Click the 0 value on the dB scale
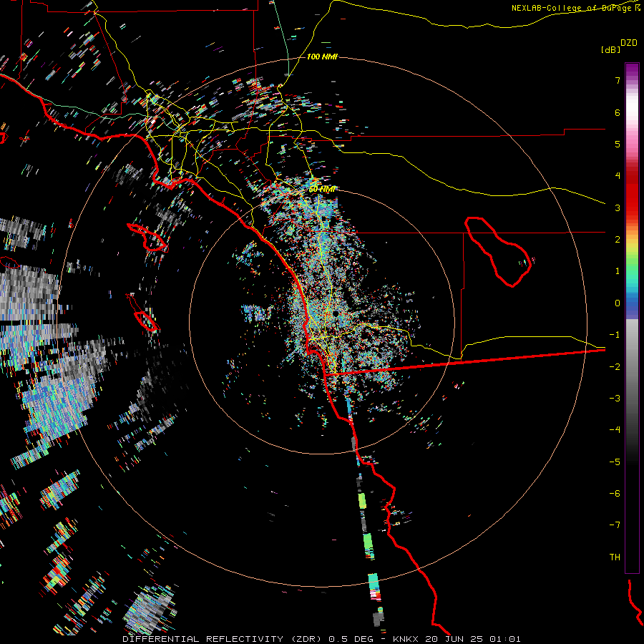 point(618,303)
